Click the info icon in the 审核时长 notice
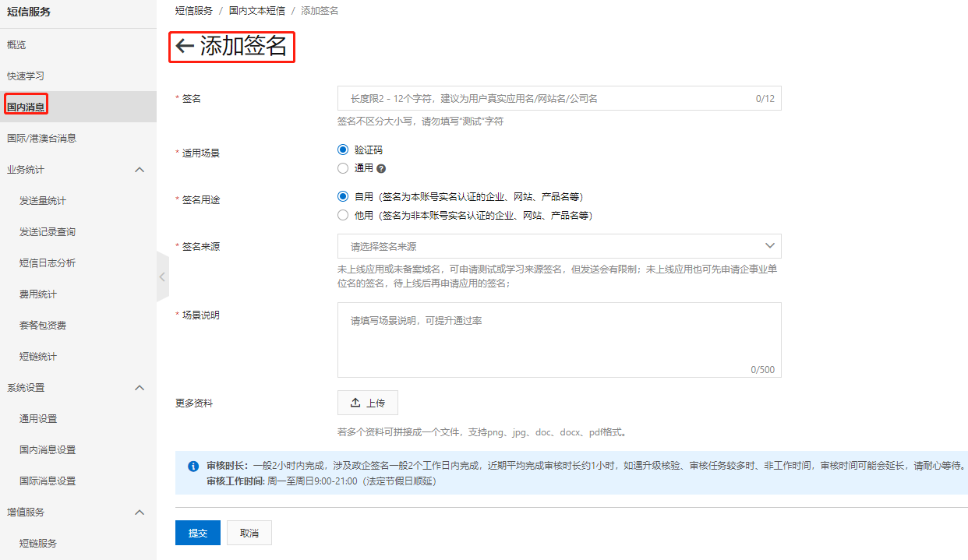 [193, 466]
